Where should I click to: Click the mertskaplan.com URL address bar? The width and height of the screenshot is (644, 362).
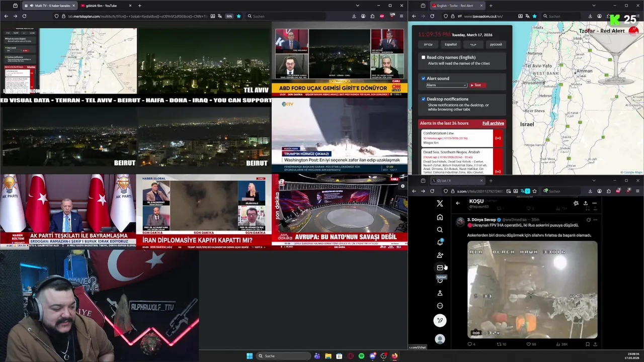(x=137, y=16)
